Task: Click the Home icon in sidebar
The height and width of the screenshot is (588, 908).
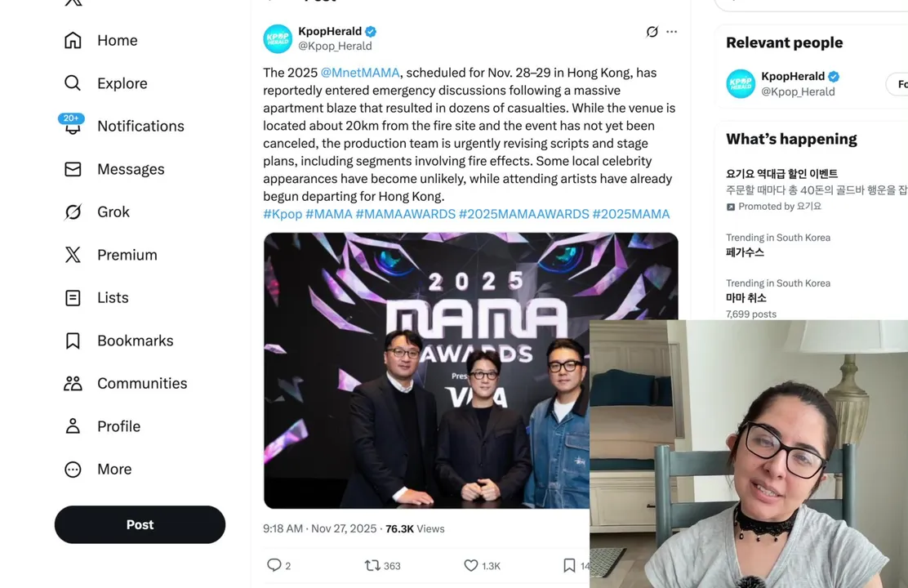Action: click(73, 40)
